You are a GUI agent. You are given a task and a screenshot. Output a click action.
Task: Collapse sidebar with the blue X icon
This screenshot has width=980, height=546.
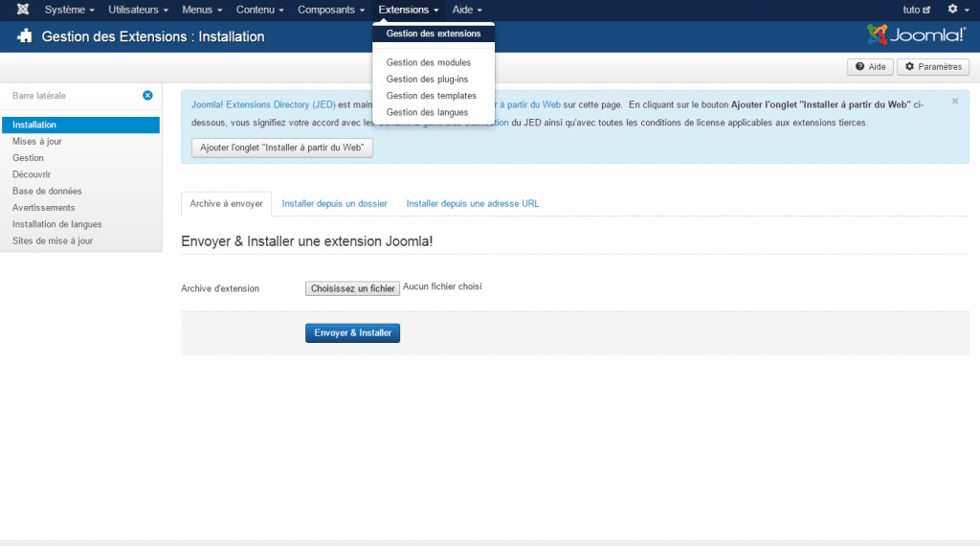[147, 96]
